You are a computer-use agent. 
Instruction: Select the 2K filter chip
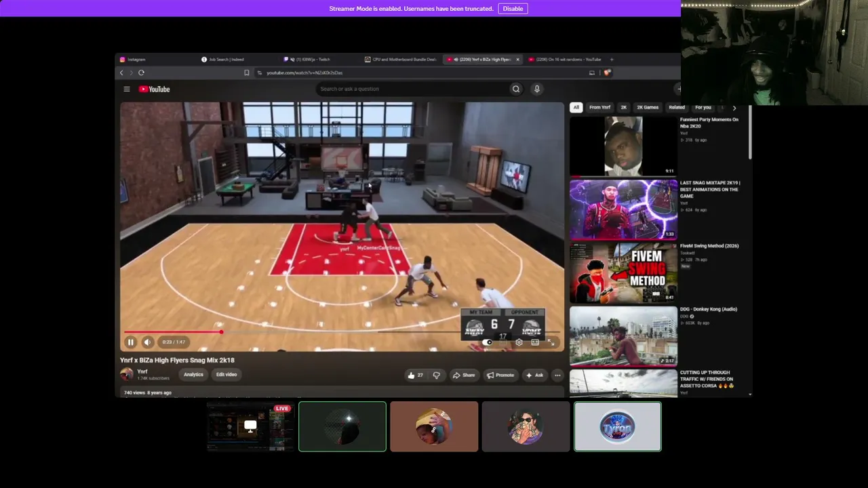click(623, 107)
